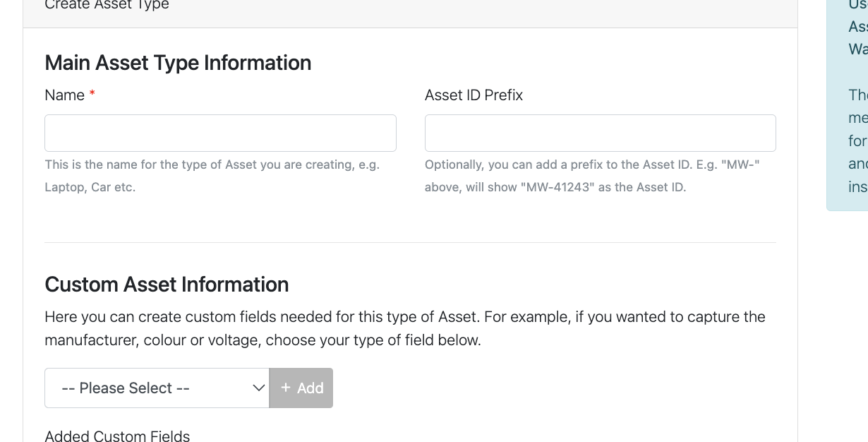
Task: Click the Added Custom Fields label
Action: 117,436
